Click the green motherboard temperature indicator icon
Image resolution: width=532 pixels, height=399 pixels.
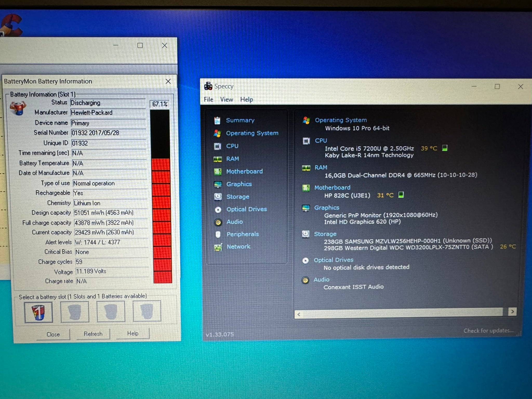coord(401,195)
